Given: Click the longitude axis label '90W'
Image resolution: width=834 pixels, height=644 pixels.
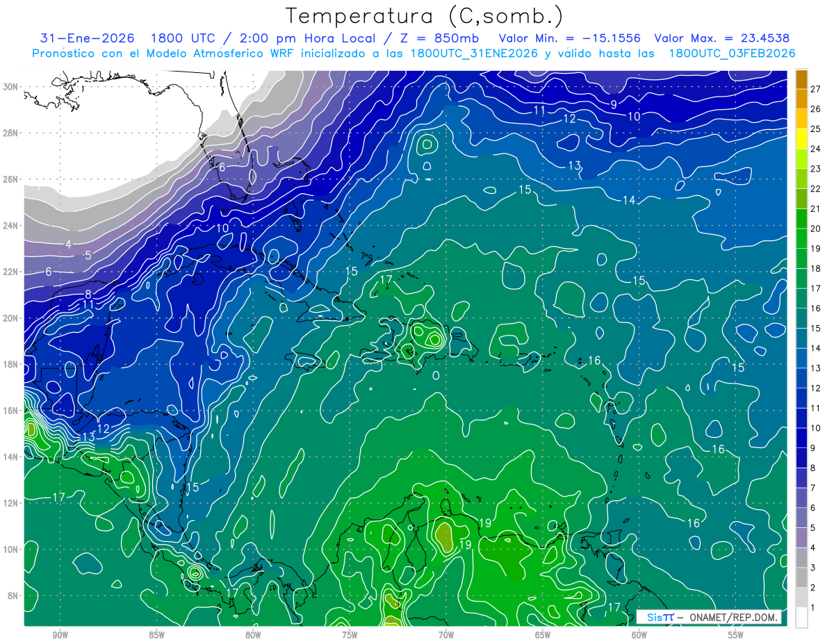Looking at the screenshot, I should [x=60, y=635].
